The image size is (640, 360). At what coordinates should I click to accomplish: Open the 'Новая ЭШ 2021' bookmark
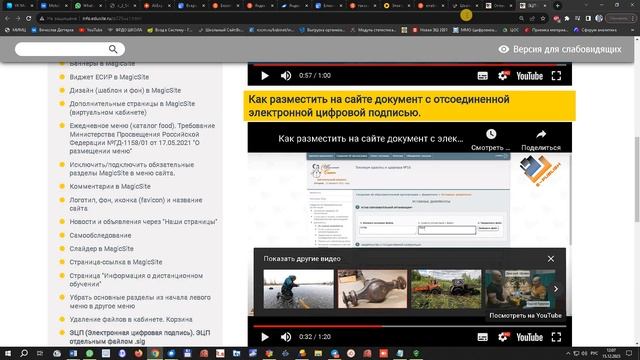430,30
